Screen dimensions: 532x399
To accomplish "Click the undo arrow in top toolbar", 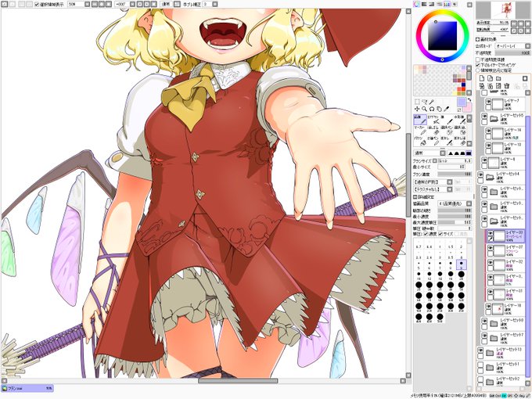I will point(5,5).
